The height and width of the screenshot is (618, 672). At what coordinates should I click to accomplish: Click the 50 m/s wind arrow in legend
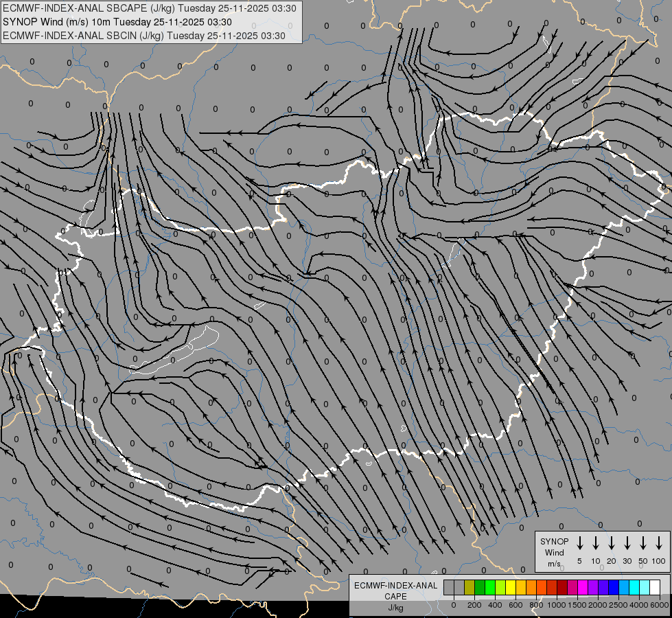click(x=643, y=543)
